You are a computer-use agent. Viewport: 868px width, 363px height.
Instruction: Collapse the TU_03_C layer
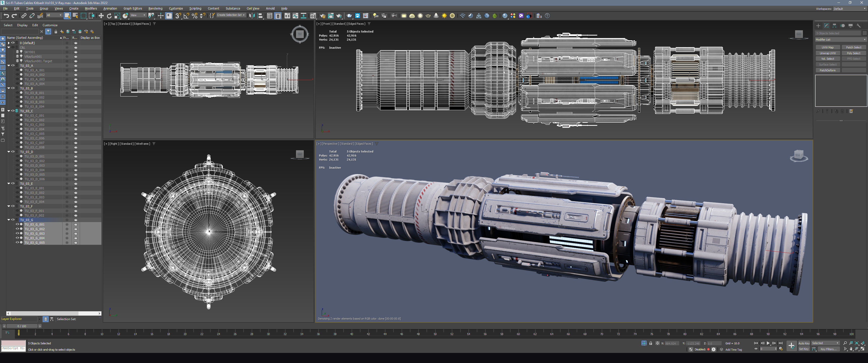[x=9, y=111]
